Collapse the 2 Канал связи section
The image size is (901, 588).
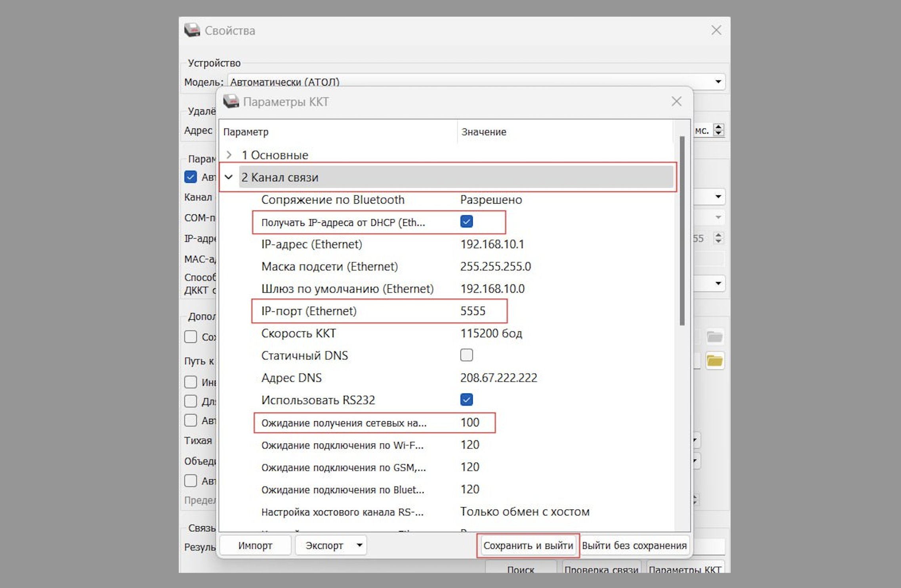[x=229, y=177]
